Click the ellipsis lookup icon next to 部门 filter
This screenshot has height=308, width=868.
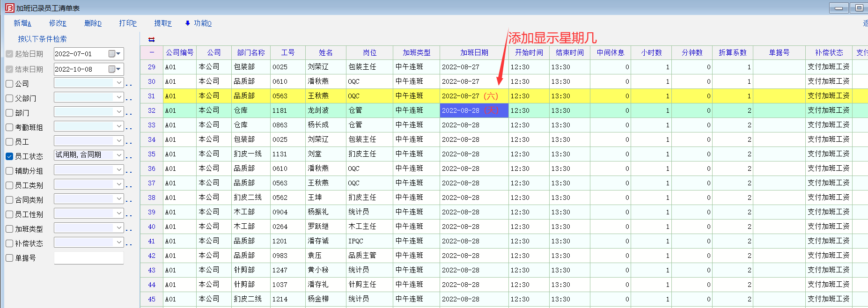[129, 114]
